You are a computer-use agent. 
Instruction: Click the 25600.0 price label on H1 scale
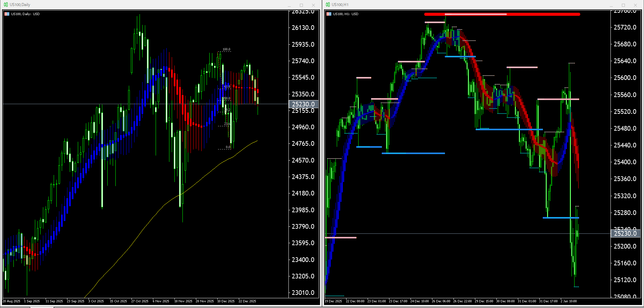pyautogui.click(x=625, y=78)
